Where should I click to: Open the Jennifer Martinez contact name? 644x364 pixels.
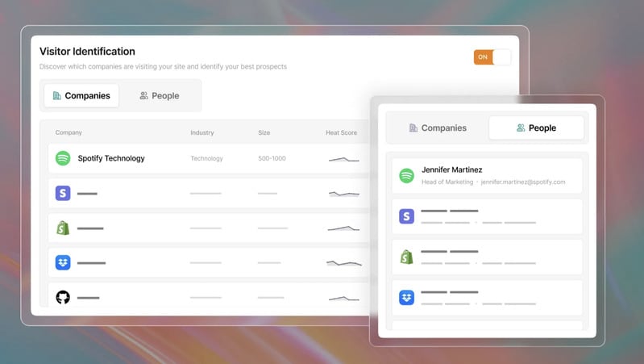coord(451,169)
